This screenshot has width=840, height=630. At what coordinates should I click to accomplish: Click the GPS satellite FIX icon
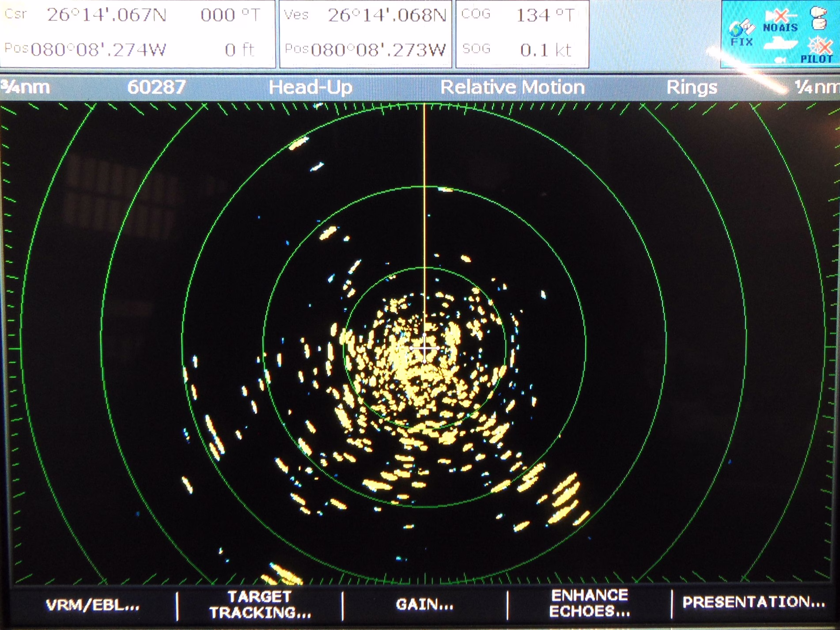(742, 32)
